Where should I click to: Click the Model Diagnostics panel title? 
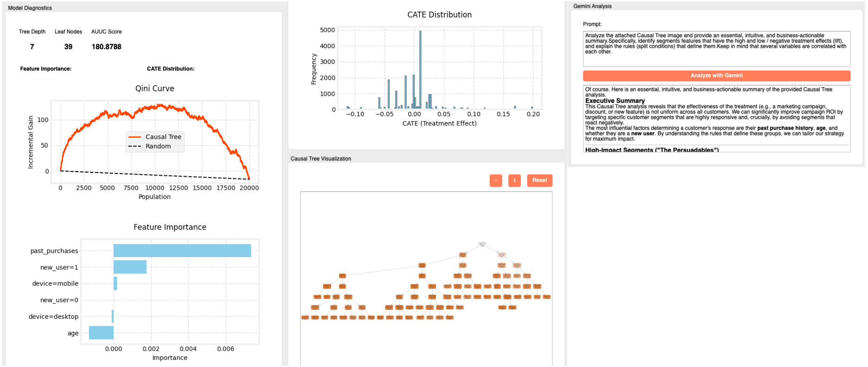coord(30,8)
